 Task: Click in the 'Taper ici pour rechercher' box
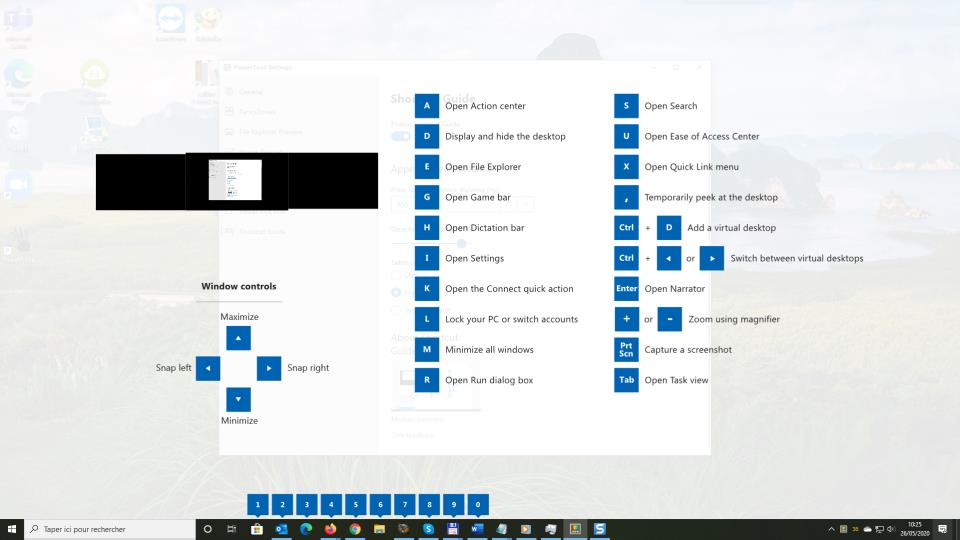coord(110,529)
